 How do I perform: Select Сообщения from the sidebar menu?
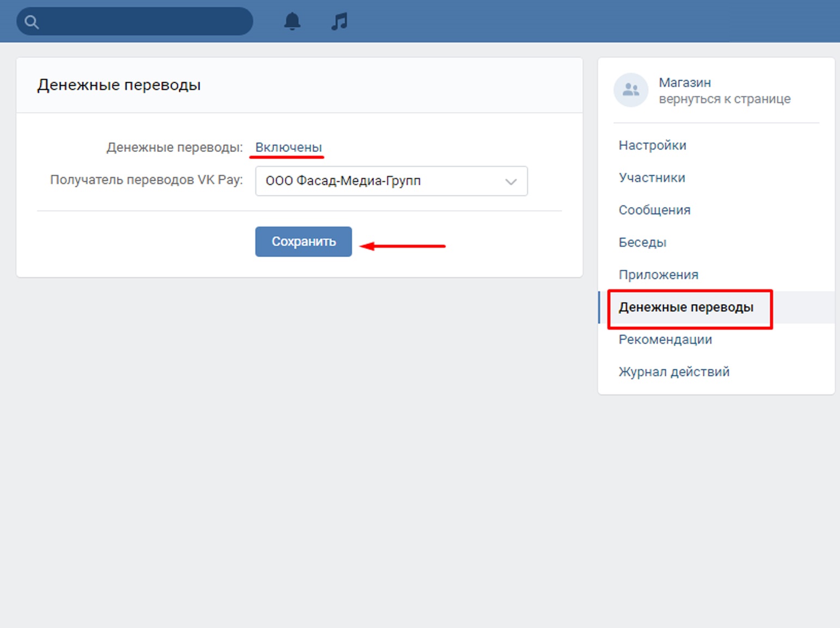point(654,210)
